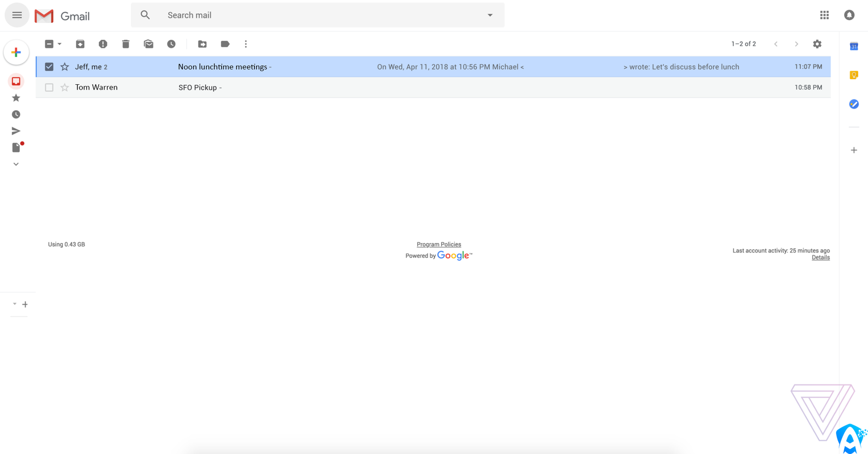Go to older messages arrow

[796, 44]
